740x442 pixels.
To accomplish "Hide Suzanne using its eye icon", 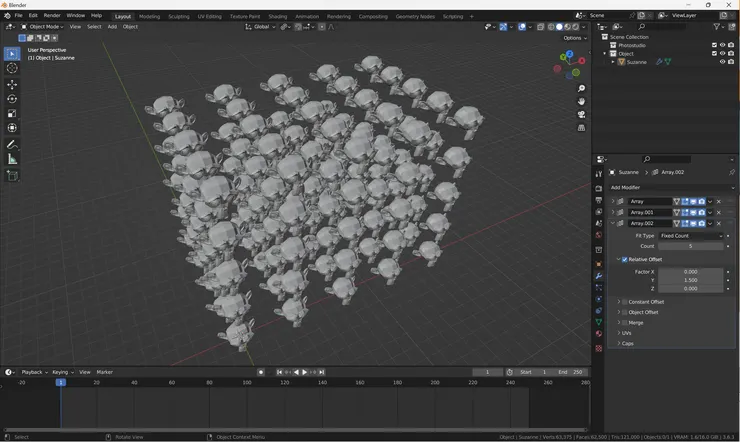I will [723, 62].
